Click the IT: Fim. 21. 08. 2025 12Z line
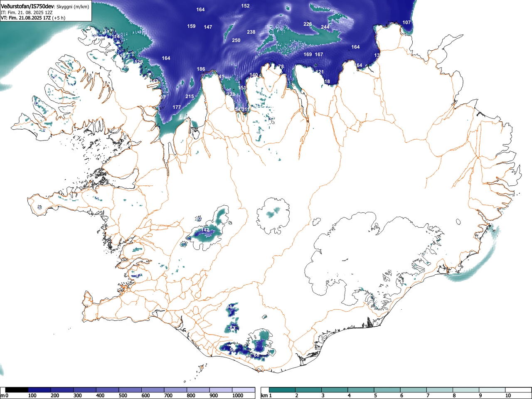Screen dimensions: 532x399 27,12
